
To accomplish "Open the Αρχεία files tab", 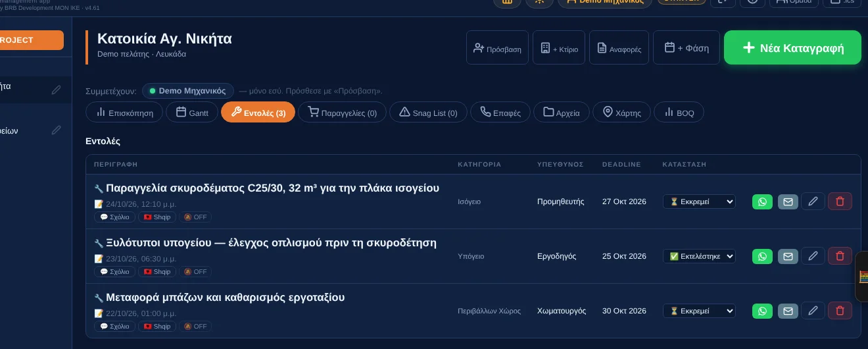I will pyautogui.click(x=562, y=113).
